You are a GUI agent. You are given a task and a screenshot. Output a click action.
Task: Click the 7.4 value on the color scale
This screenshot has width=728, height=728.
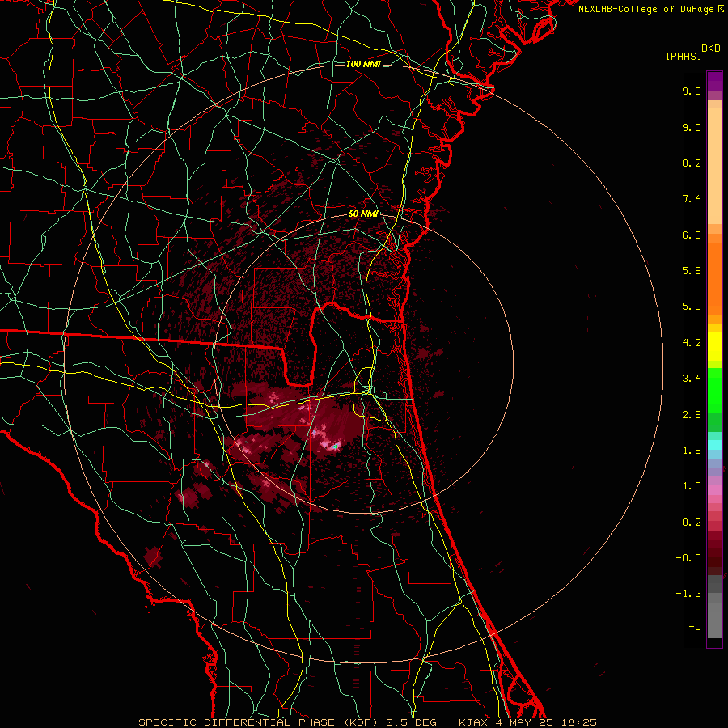pos(692,199)
